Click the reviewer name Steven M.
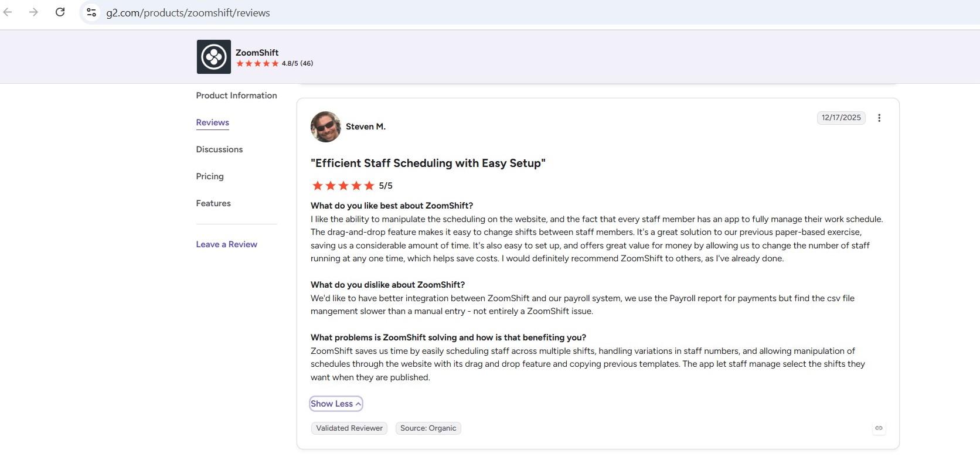The image size is (980, 457). tap(366, 127)
